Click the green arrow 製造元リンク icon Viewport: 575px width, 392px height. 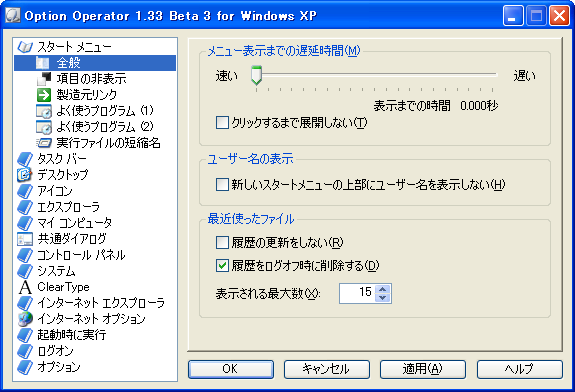tap(44, 95)
